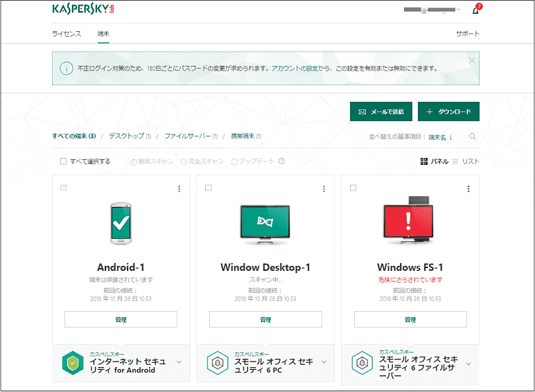This screenshot has height=392, width=535.
Task: Open the 端末 tab
Action: point(103,34)
